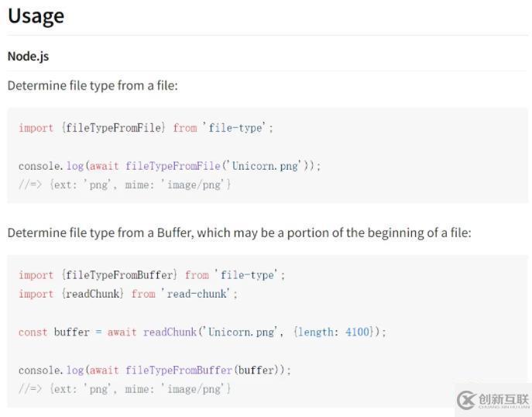The image size is (532, 417).
Task: Click the 'read-chunk' module string
Action: (x=197, y=294)
